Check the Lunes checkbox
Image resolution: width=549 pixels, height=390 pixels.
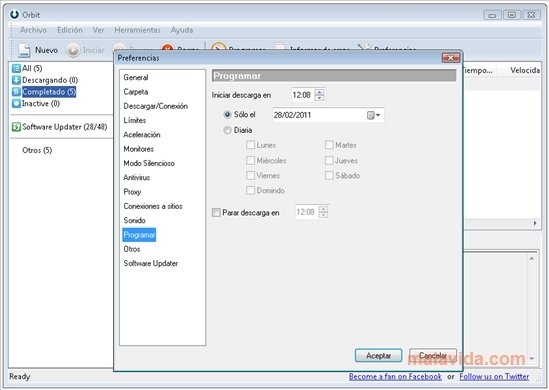tap(250, 145)
